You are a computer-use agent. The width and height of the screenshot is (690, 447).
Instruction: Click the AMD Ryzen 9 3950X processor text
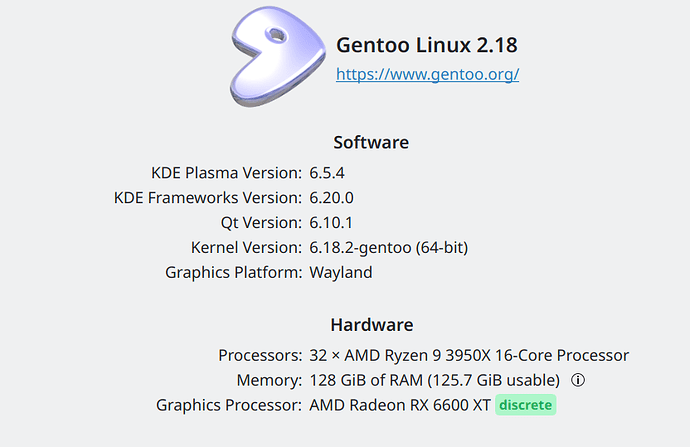tap(469, 355)
